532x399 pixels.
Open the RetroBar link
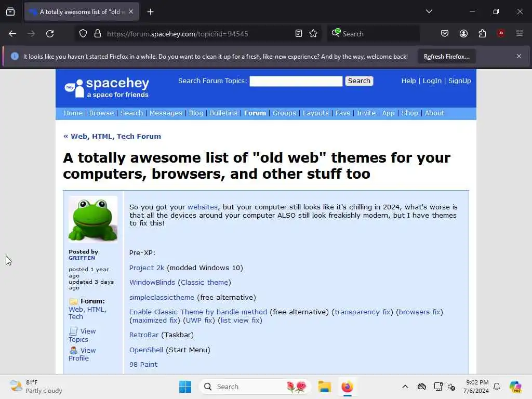click(144, 335)
